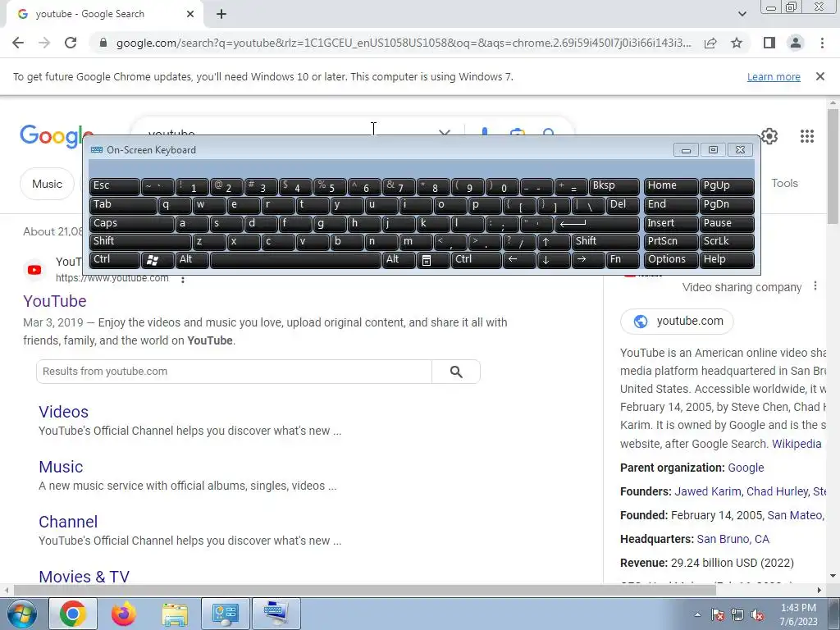The height and width of the screenshot is (630, 840).
Task: Open Chrome side panel
Action: click(769, 43)
